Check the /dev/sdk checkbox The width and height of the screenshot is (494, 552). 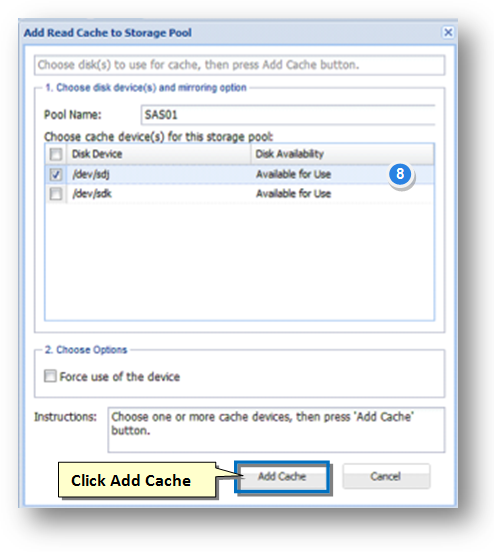56,194
